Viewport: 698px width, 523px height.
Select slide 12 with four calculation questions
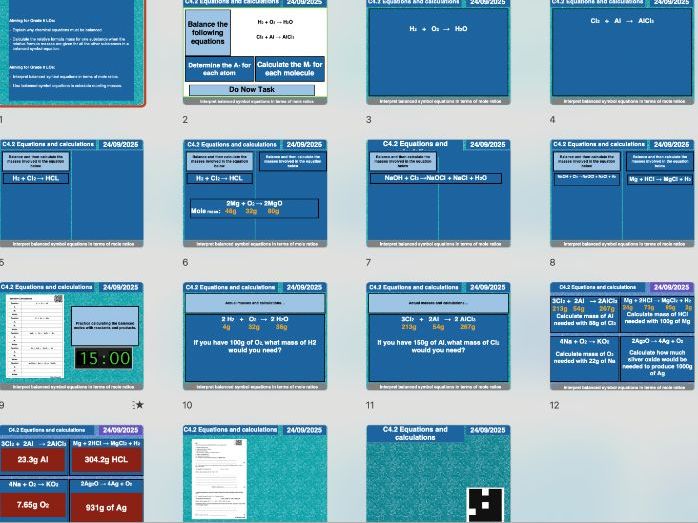click(621, 336)
